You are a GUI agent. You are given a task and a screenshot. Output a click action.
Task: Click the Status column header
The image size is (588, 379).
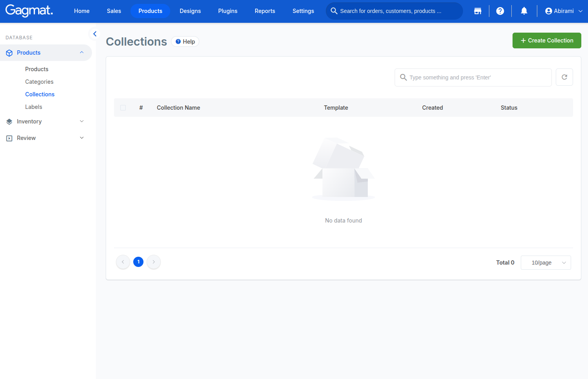coord(509,108)
